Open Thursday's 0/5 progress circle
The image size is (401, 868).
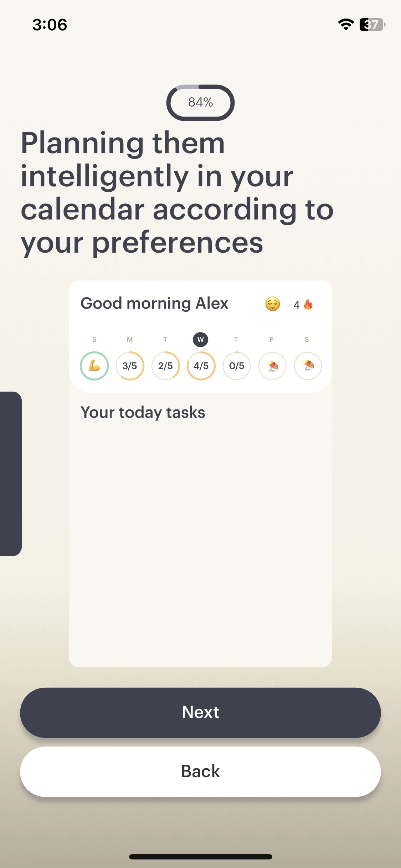[237, 366]
